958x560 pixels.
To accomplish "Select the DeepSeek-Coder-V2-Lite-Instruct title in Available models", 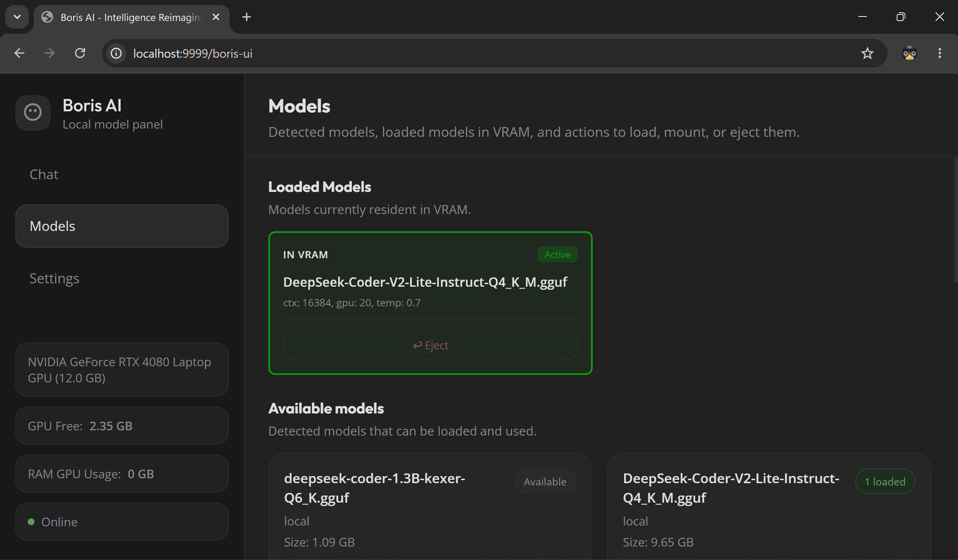I will point(730,488).
